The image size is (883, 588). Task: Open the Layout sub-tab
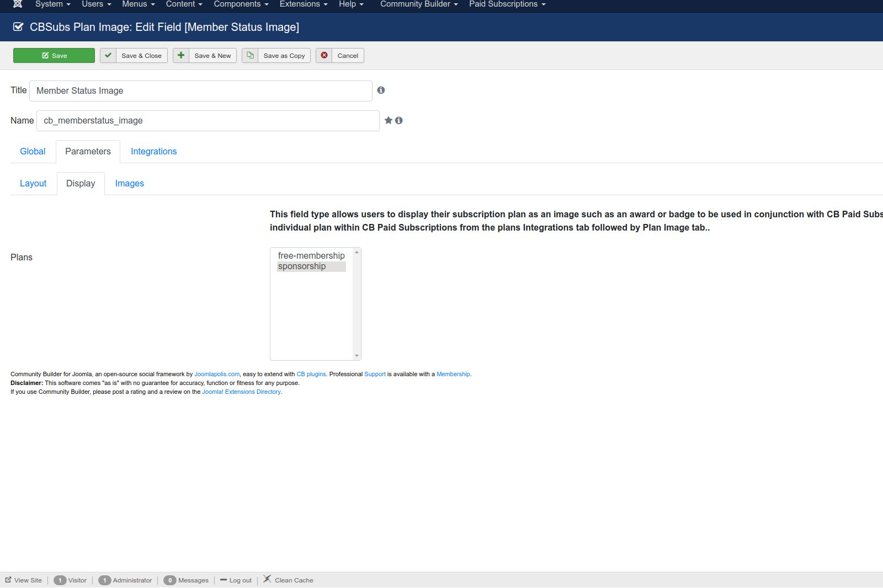tap(33, 184)
